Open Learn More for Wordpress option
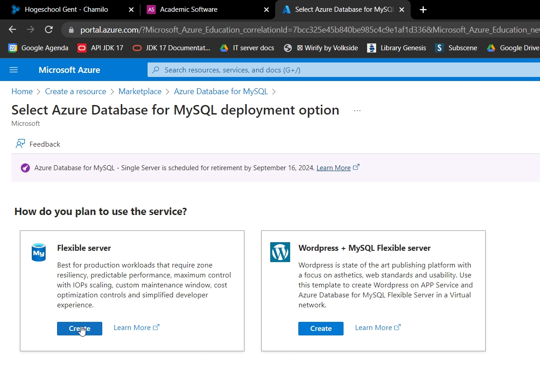The image size is (540, 392). (x=378, y=328)
